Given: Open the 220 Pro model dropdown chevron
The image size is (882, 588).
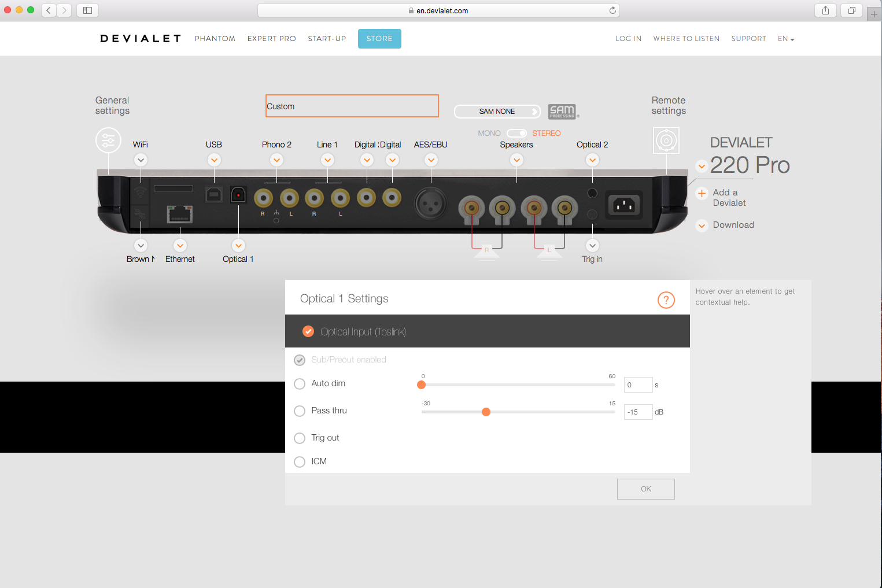Looking at the screenshot, I should (702, 167).
